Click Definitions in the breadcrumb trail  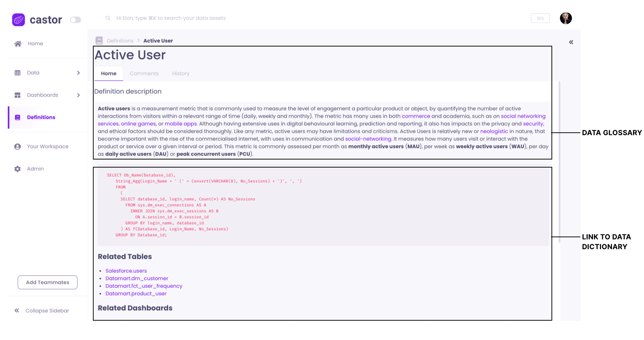[120, 40]
